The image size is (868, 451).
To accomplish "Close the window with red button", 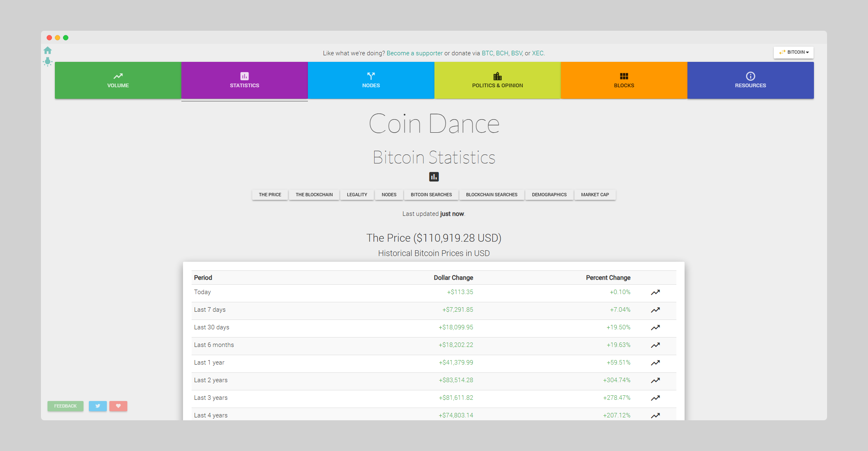I will click(49, 38).
